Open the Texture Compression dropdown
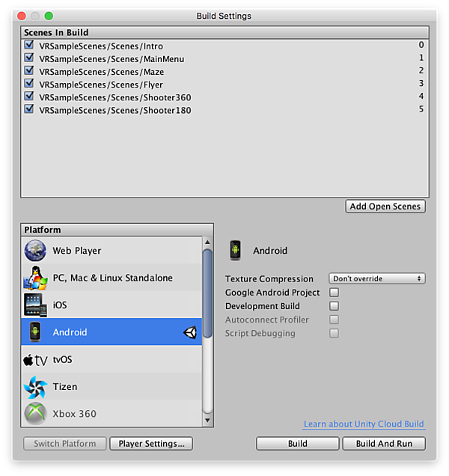The width and height of the screenshot is (449, 476). pos(376,278)
